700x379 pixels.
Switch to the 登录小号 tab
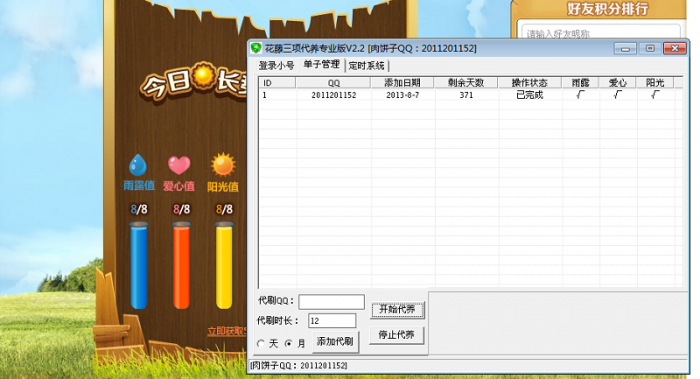276,66
